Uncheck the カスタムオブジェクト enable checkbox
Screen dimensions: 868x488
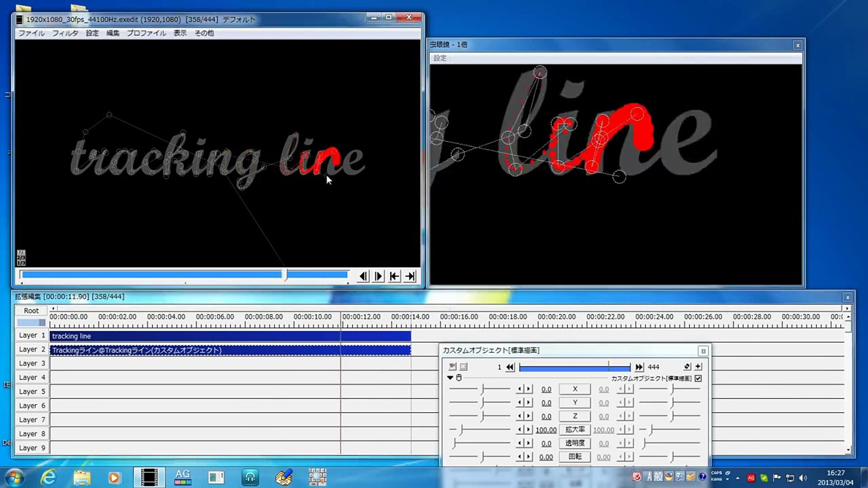point(698,378)
